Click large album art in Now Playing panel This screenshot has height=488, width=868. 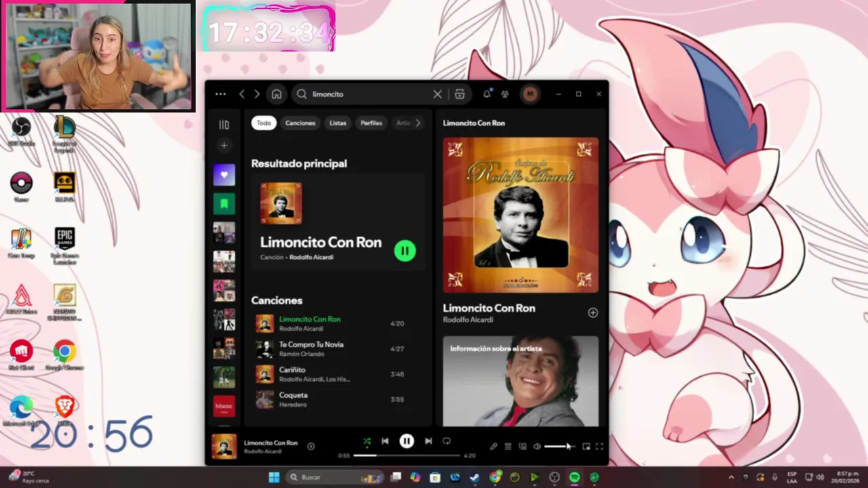521,215
